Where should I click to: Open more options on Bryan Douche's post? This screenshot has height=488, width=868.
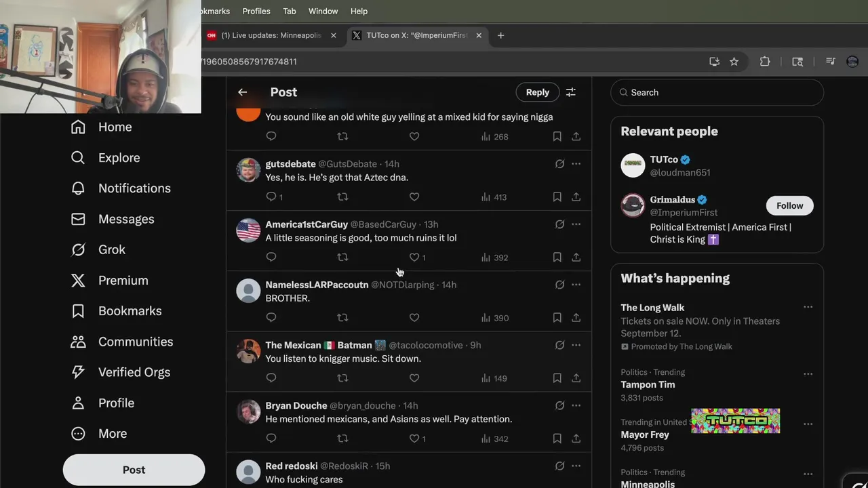(576, 405)
